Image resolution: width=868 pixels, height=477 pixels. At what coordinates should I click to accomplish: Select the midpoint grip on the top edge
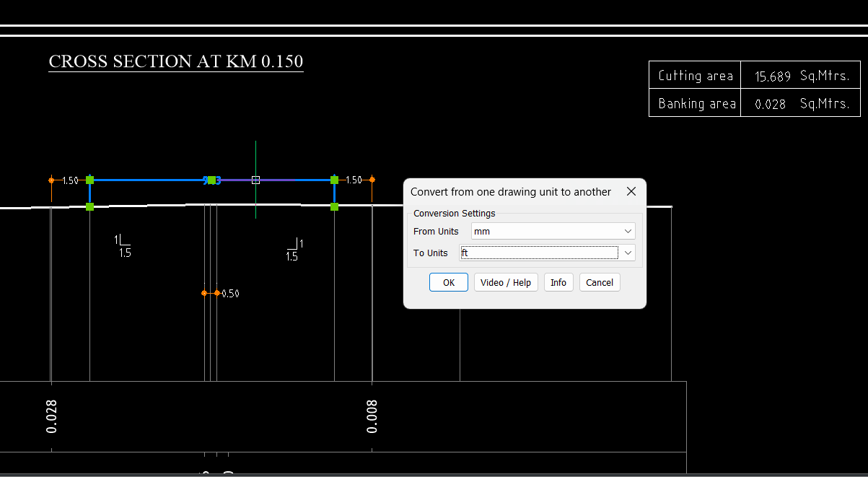(211, 180)
